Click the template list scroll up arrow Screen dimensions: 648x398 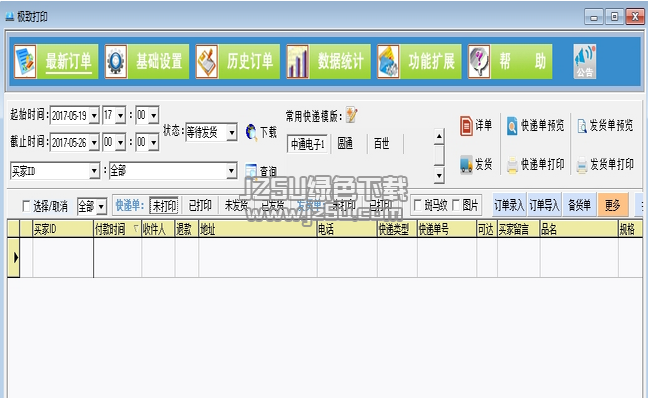pos(439,136)
